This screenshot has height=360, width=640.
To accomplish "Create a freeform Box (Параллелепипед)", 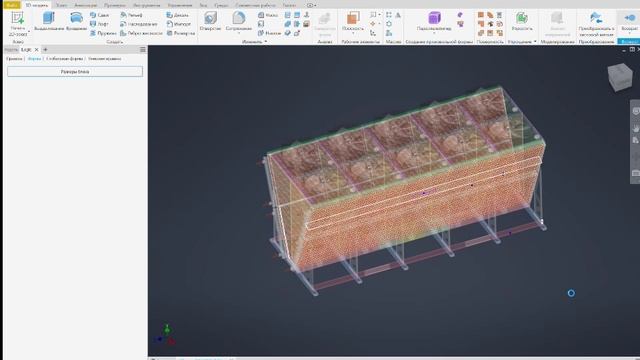I will pos(434,21).
